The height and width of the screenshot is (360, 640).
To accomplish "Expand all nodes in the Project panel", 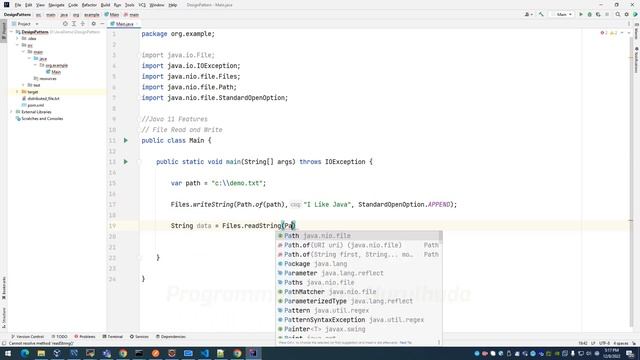I will point(74,24).
